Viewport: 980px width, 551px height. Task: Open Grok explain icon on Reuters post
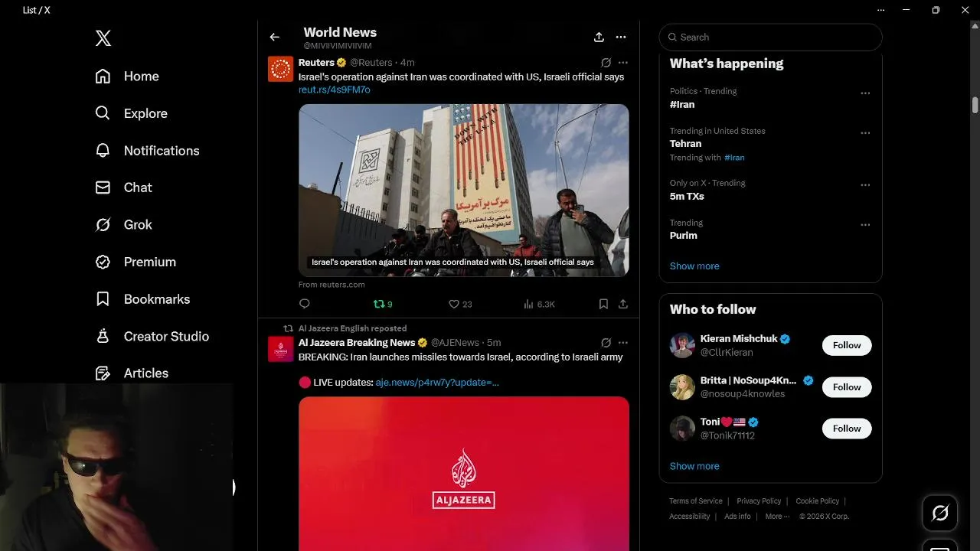click(606, 63)
